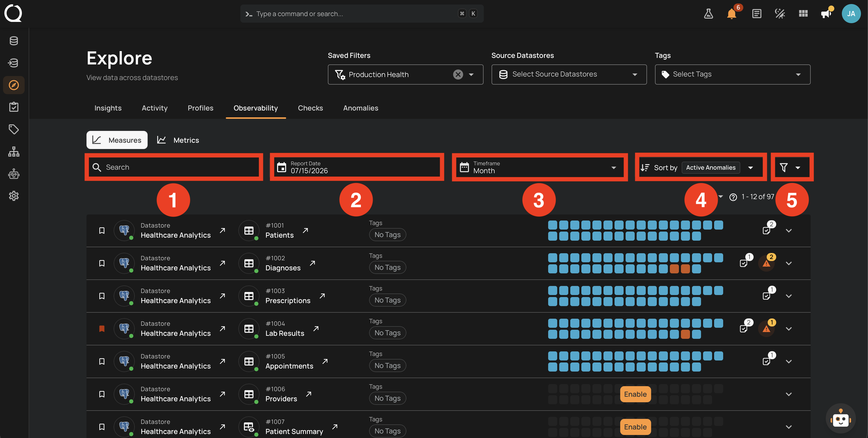Open the agent robot sidebar icon
Screen dimensions: 868x438
[14, 174]
